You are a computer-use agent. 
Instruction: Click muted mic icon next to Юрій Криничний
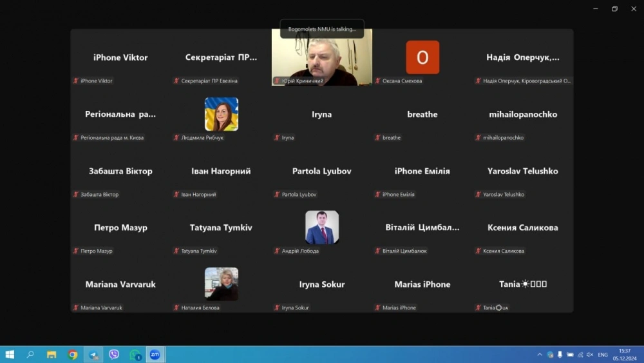(x=277, y=81)
